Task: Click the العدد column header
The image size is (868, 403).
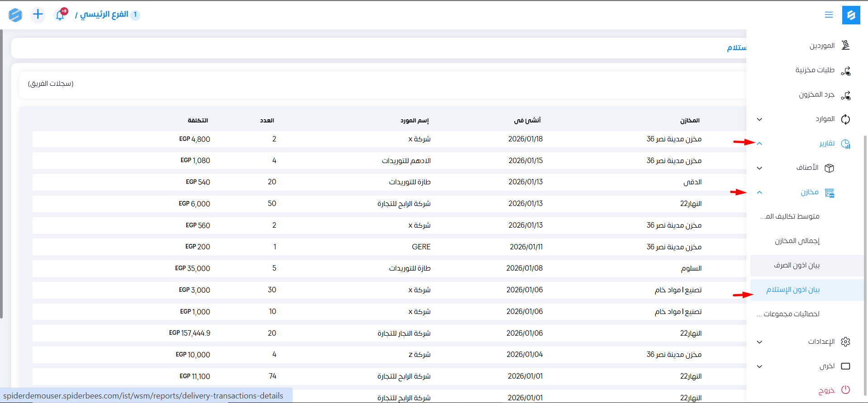Action: click(267, 121)
